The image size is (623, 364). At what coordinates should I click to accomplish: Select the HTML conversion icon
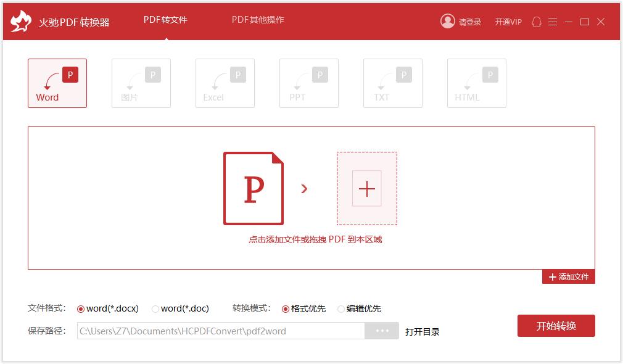click(x=477, y=83)
